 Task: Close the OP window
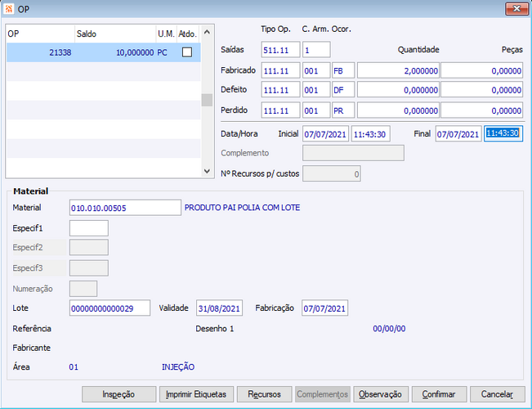(516, 8)
